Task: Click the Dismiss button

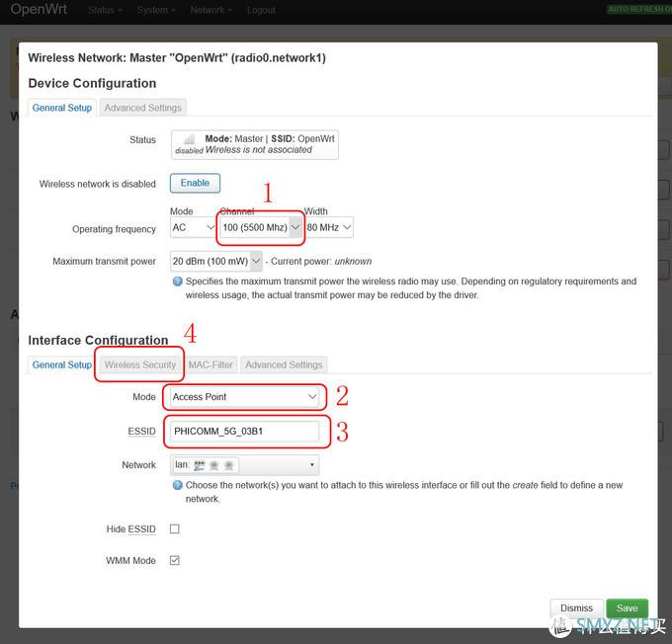Action: [x=576, y=608]
